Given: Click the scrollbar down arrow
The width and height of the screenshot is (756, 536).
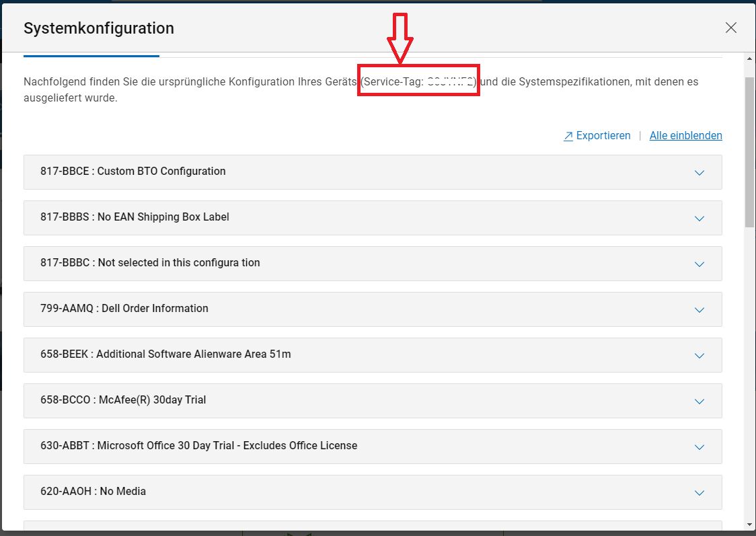Looking at the screenshot, I should (x=749, y=525).
